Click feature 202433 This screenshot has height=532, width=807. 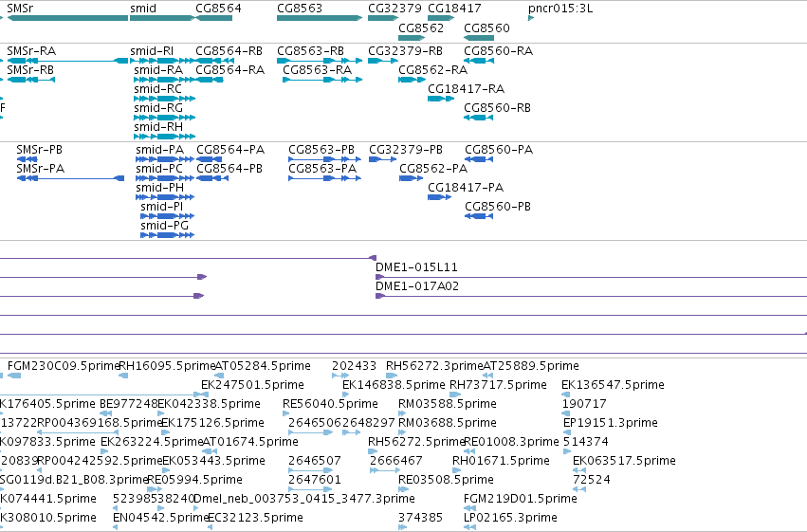(354, 366)
